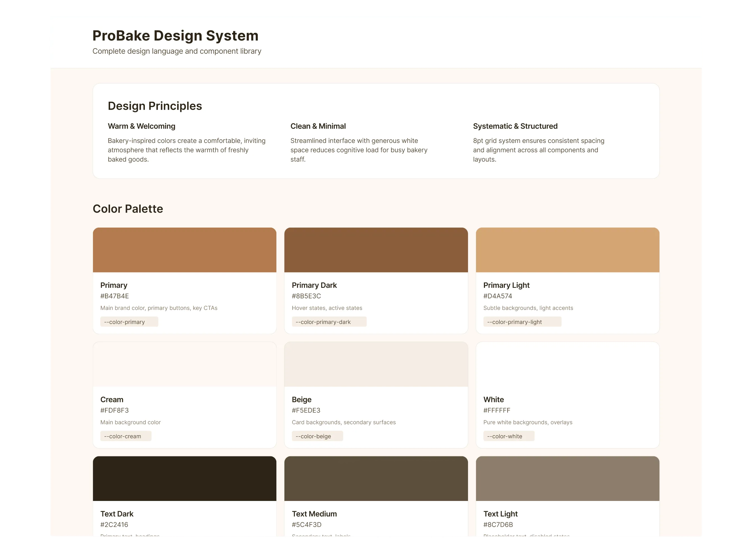Click the Text Light color swatch
Image resolution: width=756 pixels, height=560 pixels.
[x=567, y=478]
